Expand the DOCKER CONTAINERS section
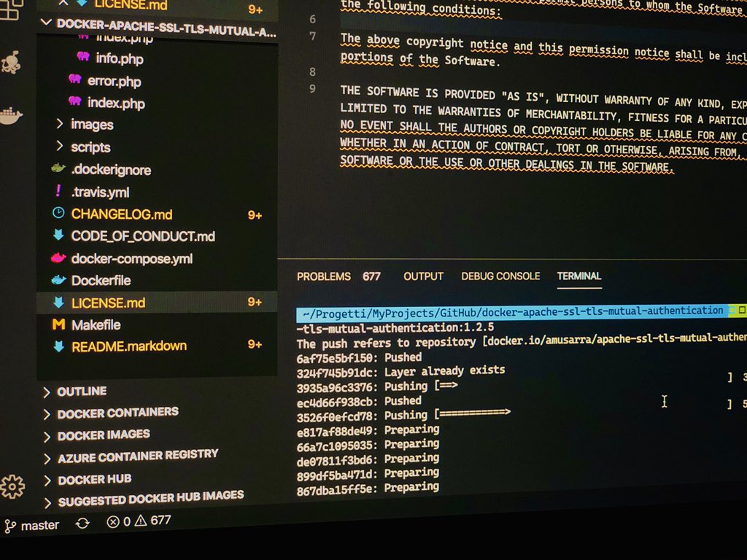This screenshot has height=560, width=747. (47, 414)
